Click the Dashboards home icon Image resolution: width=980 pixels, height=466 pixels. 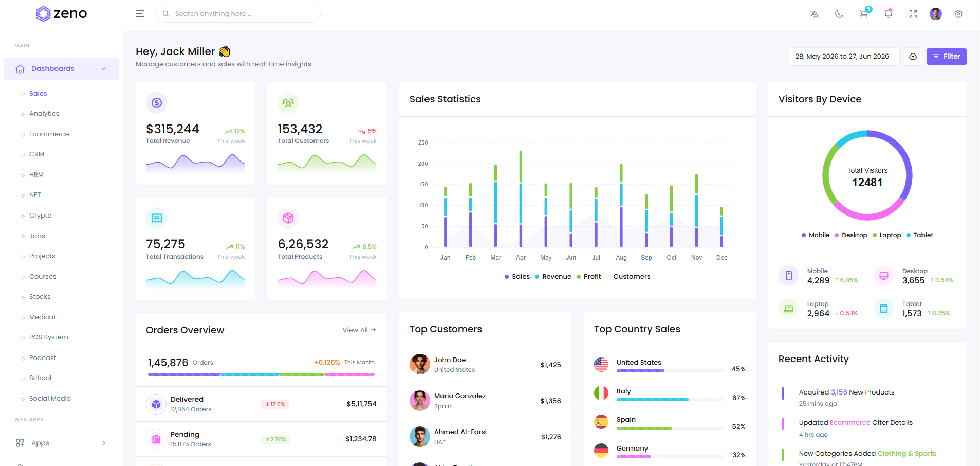click(x=20, y=69)
